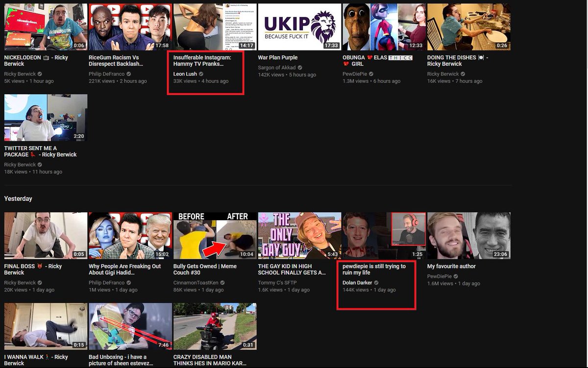Open the Gigi Hadid Philip DeFranco thumbnail

pos(130,236)
